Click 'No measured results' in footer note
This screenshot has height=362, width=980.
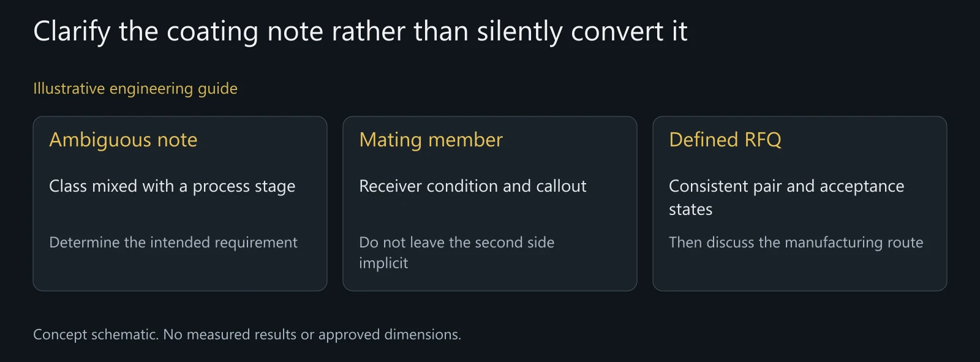point(230,334)
